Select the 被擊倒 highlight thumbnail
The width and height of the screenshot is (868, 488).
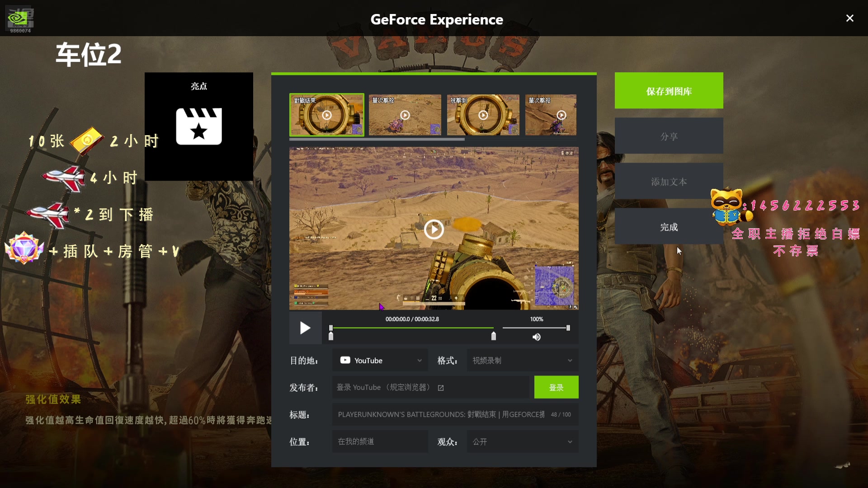tap(483, 115)
